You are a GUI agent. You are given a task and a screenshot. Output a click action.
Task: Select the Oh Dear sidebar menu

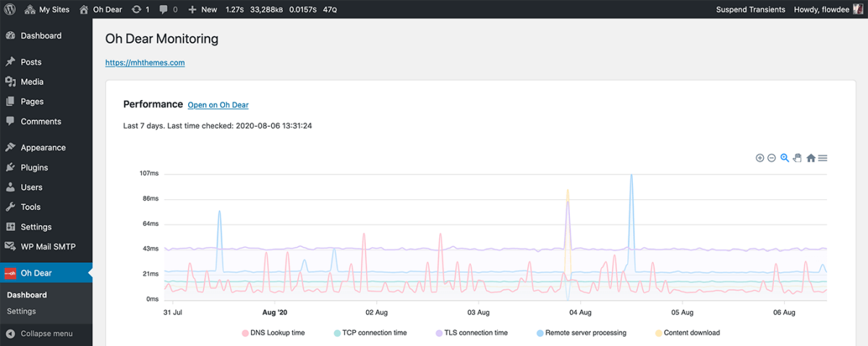click(46, 273)
